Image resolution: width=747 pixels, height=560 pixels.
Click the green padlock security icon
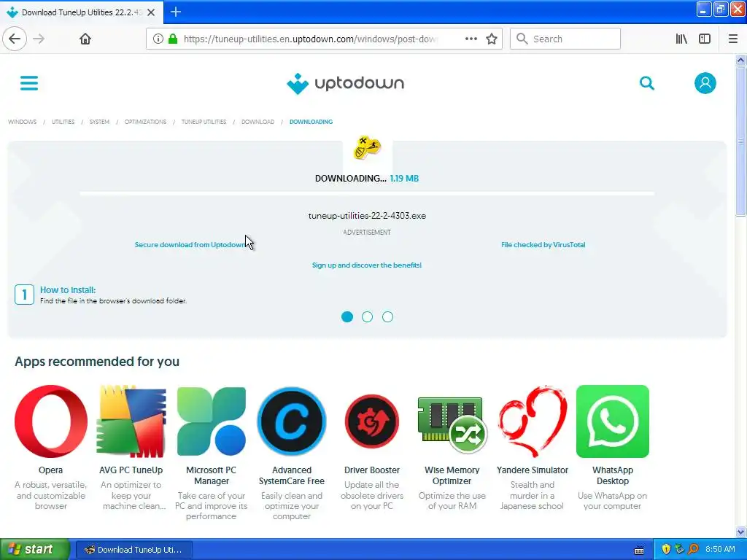pyautogui.click(x=174, y=39)
